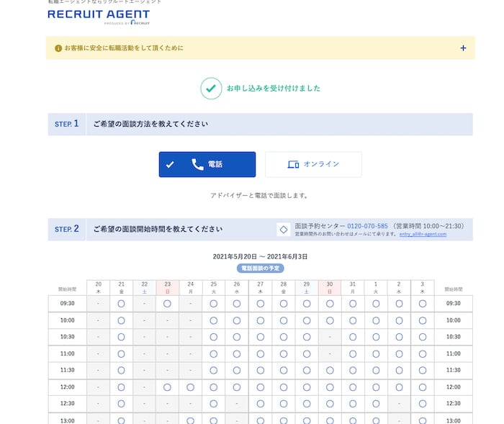This screenshot has width=504, height=424.
Task: Select 12:30 slot on June 3
Action: coord(423,404)
